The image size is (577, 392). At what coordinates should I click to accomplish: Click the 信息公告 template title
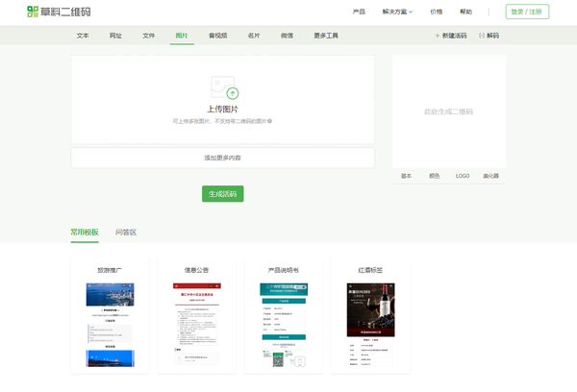click(196, 270)
